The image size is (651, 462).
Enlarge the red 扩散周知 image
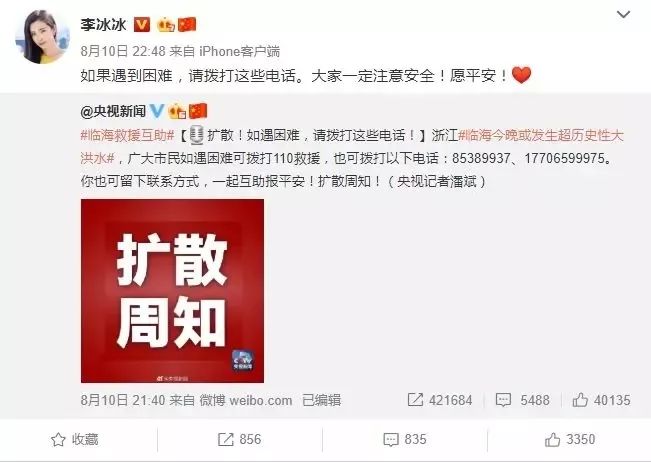click(x=172, y=291)
